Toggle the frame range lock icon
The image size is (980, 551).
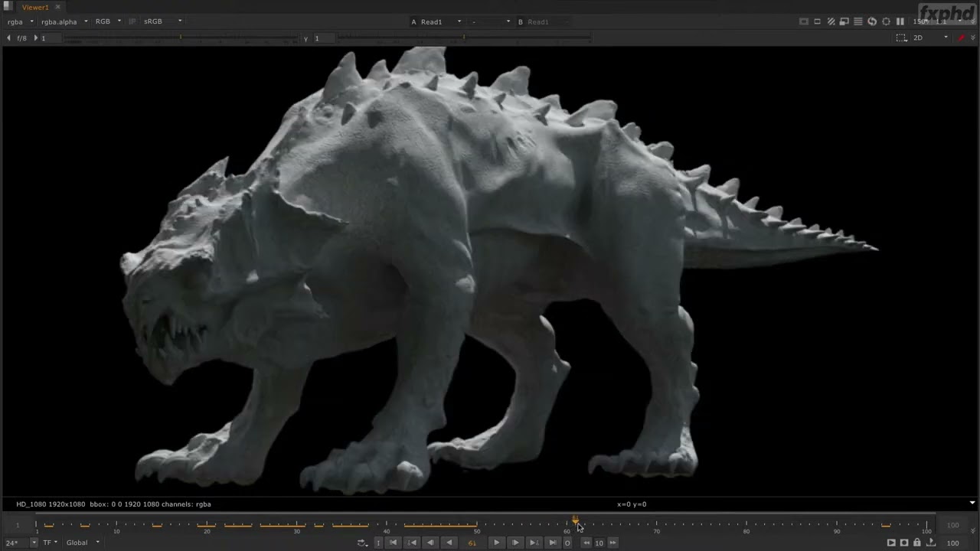coord(917,543)
